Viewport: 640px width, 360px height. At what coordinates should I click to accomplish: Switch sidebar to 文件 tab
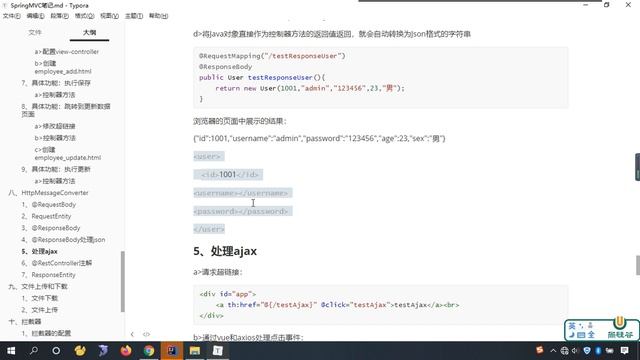(35, 32)
